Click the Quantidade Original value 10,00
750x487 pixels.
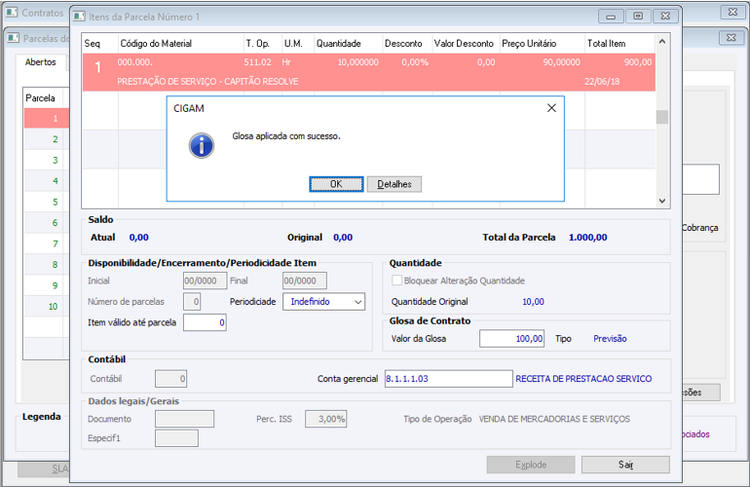click(533, 302)
